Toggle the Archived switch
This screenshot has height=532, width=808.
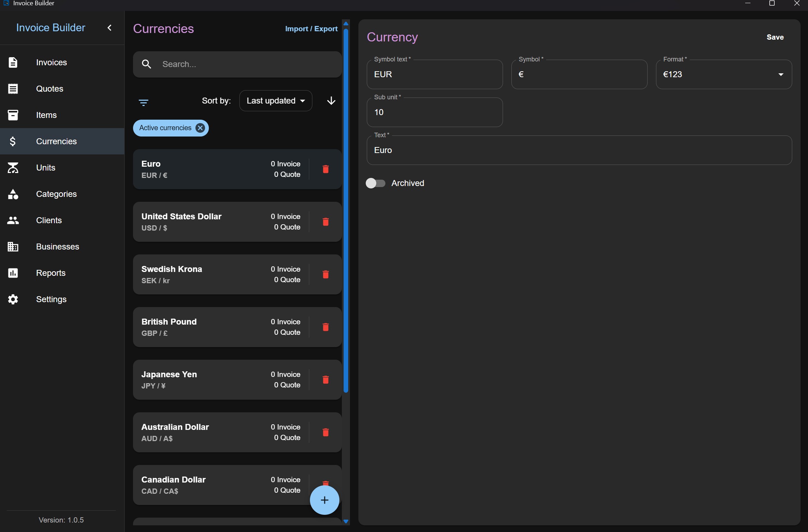tap(376, 183)
